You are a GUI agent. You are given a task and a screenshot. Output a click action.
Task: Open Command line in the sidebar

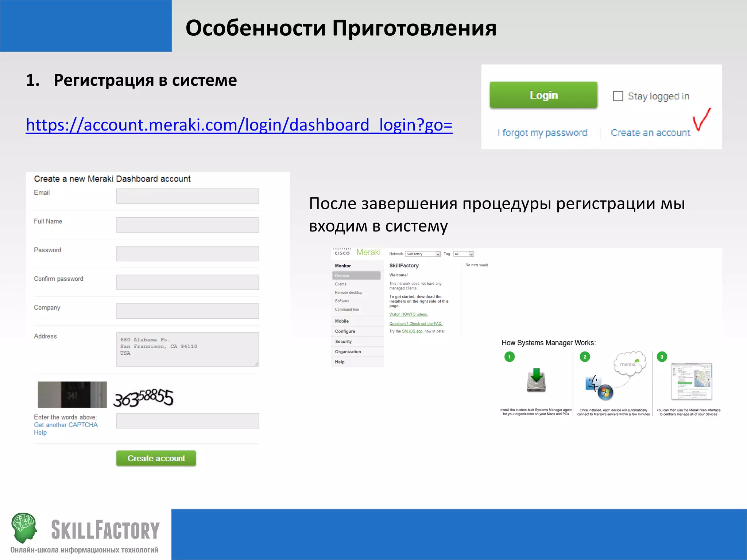click(x=347, y=309)
